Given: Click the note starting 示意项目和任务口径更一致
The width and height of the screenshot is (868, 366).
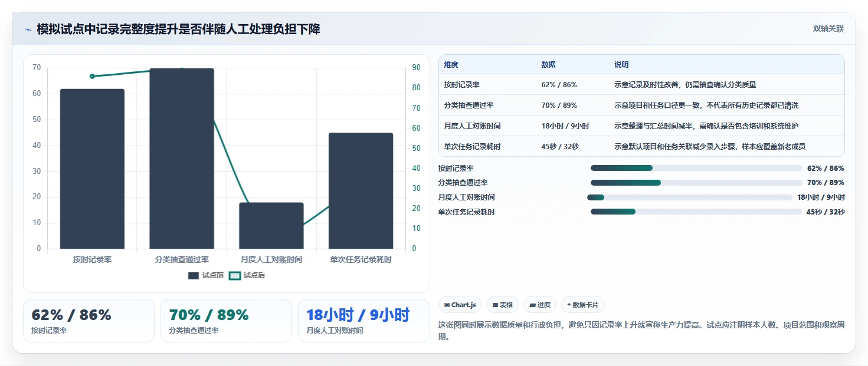Looking at the screenshot, I should pyautogui.click(x=706, y=105).
